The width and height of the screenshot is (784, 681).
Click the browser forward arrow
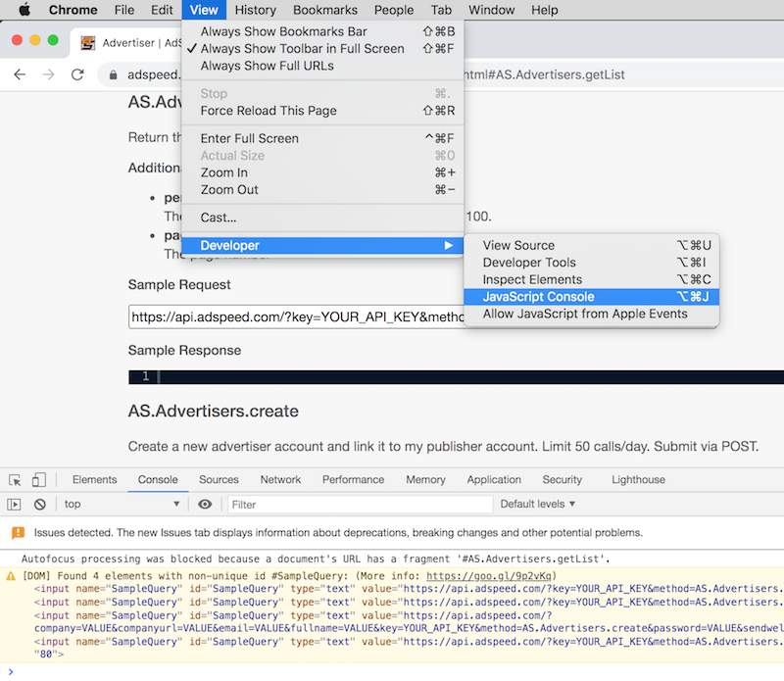coord(48,74)
